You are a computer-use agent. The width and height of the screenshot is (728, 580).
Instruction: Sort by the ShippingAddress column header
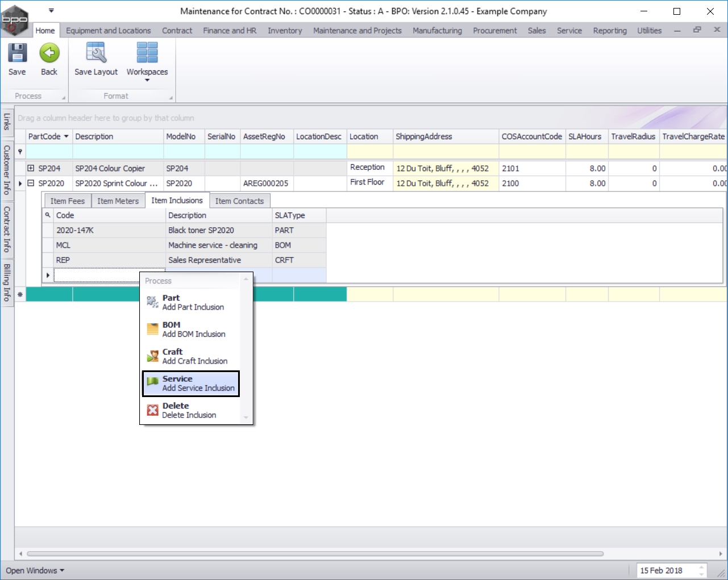point(446,136)
